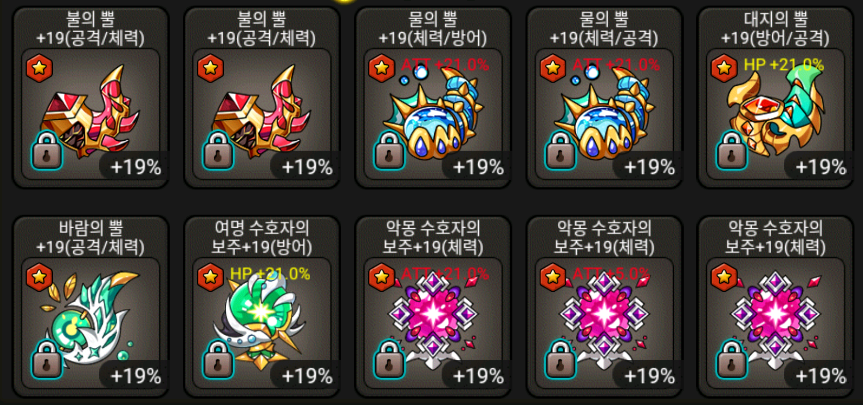Select the 악몽 수호자의 보주 orb with ATT +5.0%
The image size is (863, 405).
point(604,319)
